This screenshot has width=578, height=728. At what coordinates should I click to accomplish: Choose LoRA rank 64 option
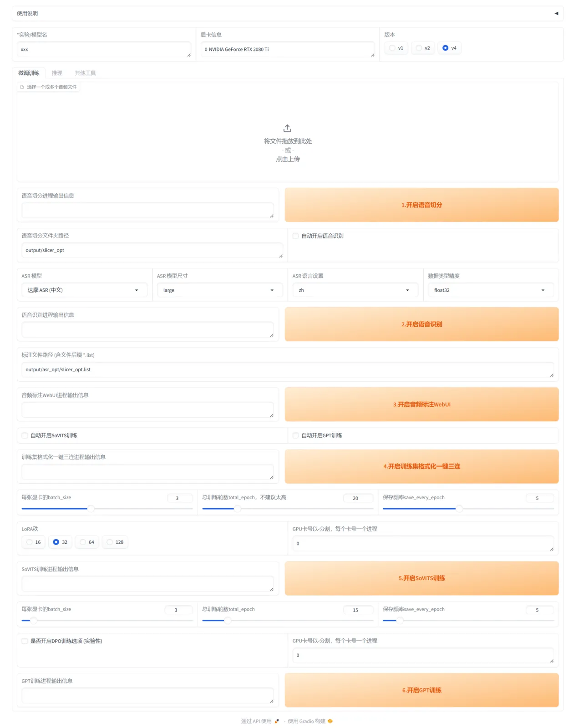[83, 542]
